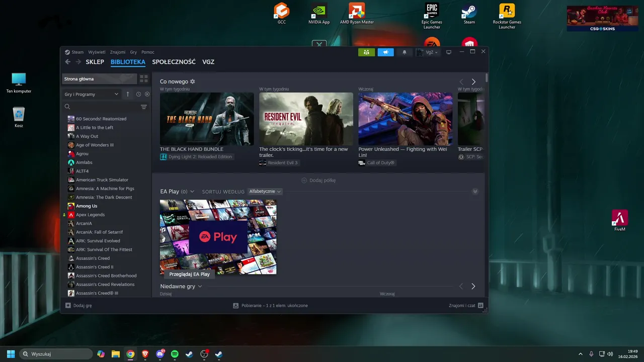
Task: Open the Resident Evil trailer news thumbnail
Action: 306,119
